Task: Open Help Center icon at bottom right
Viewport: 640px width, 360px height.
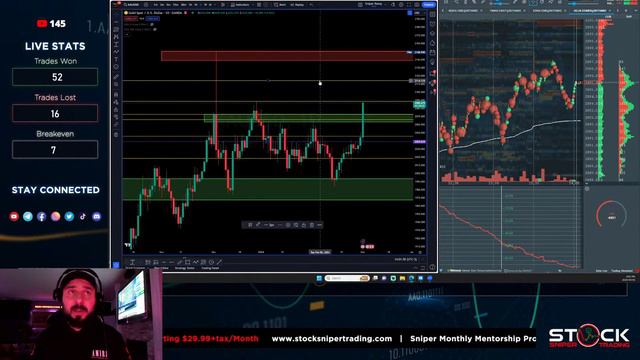Action: pyautogui.click(x=432, y=267)
